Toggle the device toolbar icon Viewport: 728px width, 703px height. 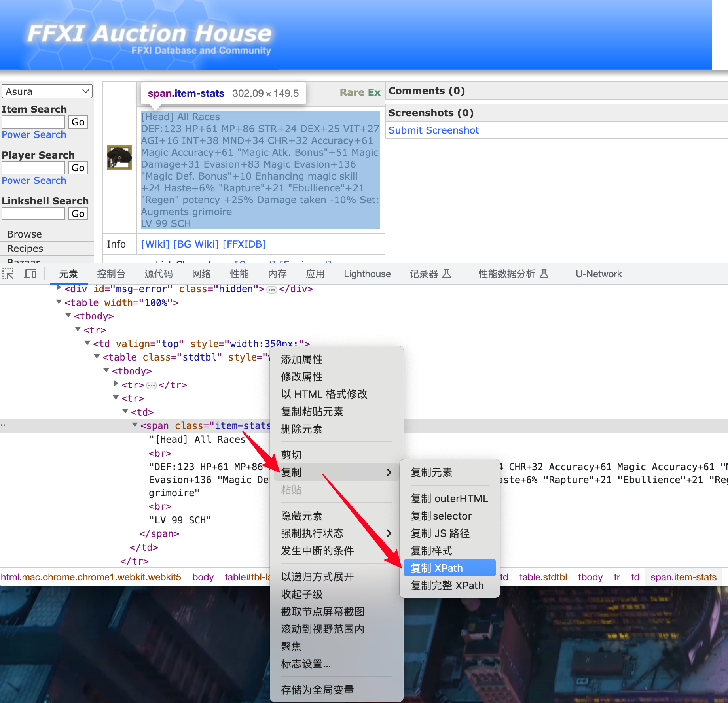click(x=30, y=274)
